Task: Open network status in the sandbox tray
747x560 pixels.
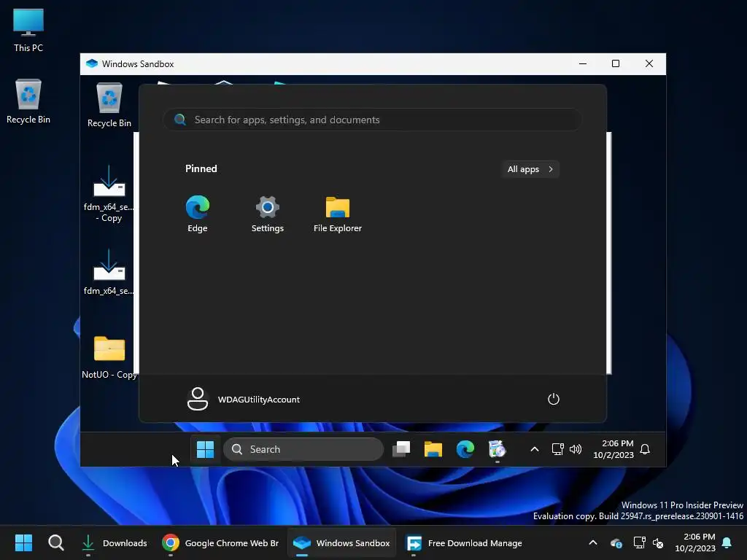Action: (557, 449)
